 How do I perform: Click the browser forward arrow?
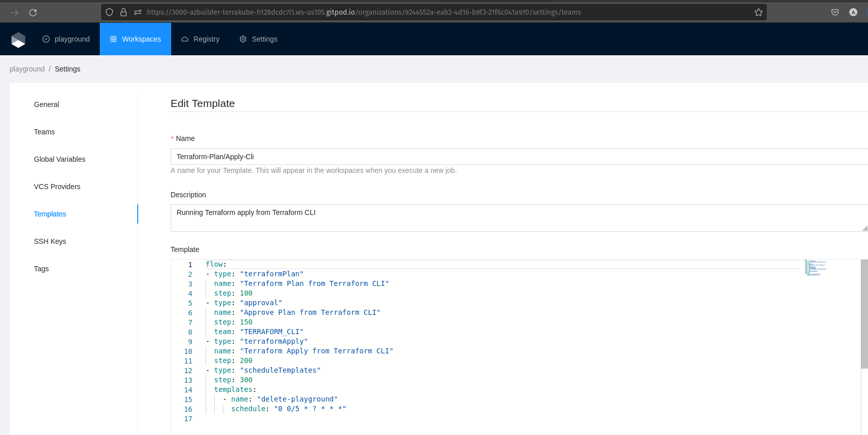(15, 12)
